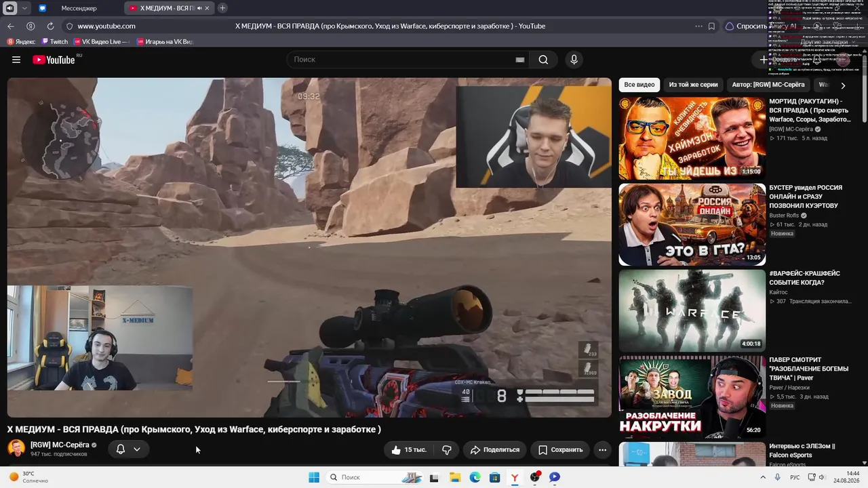Viewport: 868px width, 488px height.
Task: Open the YouTube guide hamburger menu
Action: point(16,60)
